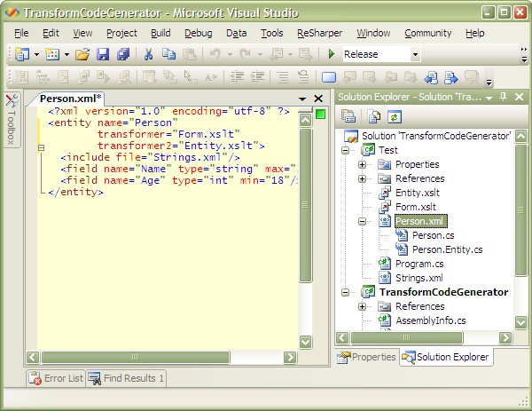Open the File menu

tap(21, 33)
